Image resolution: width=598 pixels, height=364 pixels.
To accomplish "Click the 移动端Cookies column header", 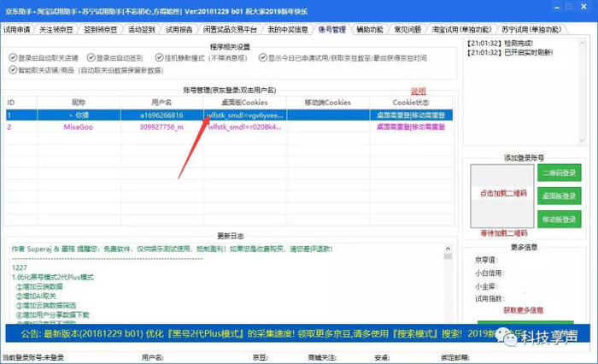I will point(328,103).
